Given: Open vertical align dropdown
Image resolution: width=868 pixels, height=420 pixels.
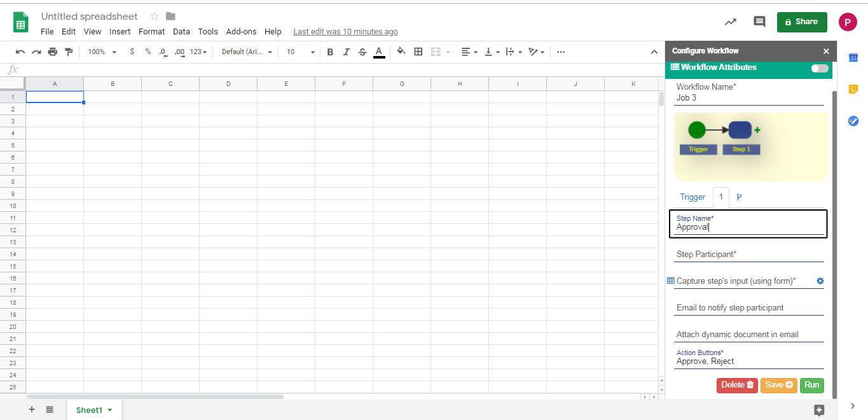Looking at the screenshot, I should (492, 52).
